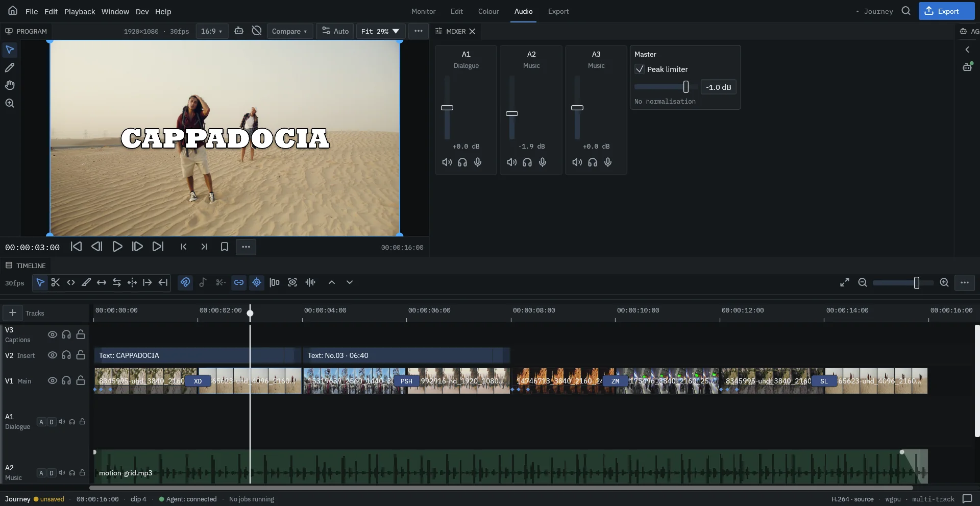Toggle the audio waveform display icon

click(x=310, y=282)
